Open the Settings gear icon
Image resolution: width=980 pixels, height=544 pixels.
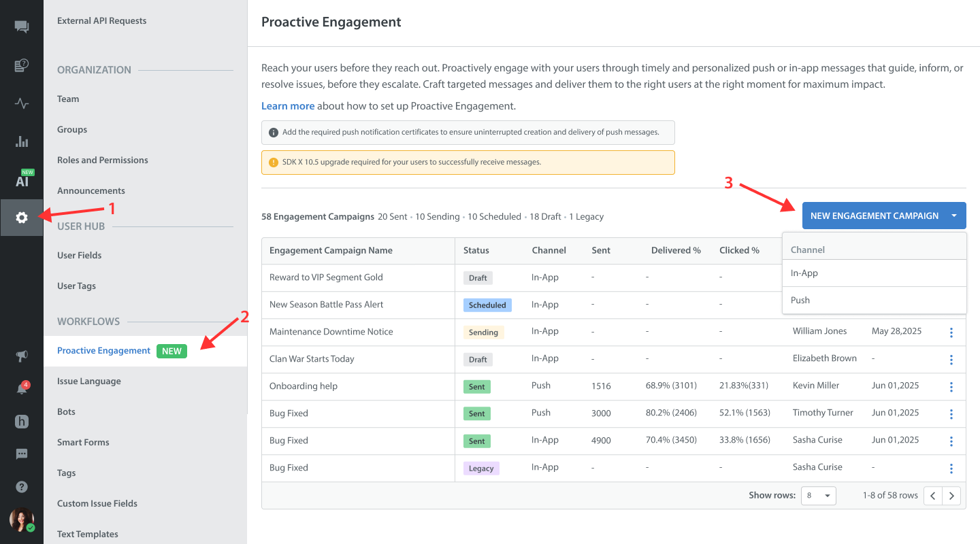(22, 218)
